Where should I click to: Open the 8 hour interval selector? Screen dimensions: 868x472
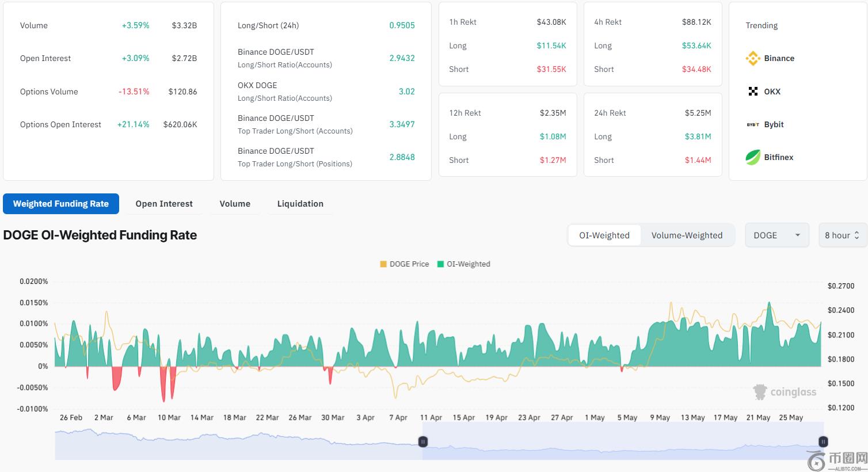(x=842, y=235)
